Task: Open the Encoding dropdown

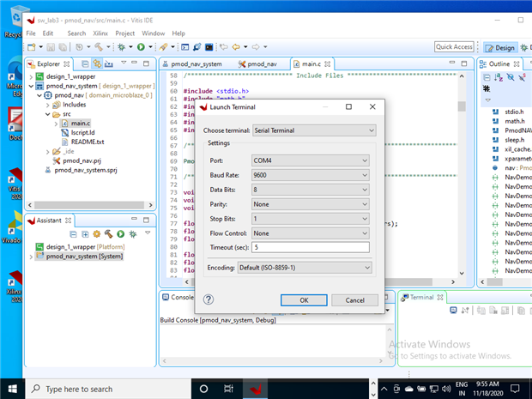Action: coord(305,268)
